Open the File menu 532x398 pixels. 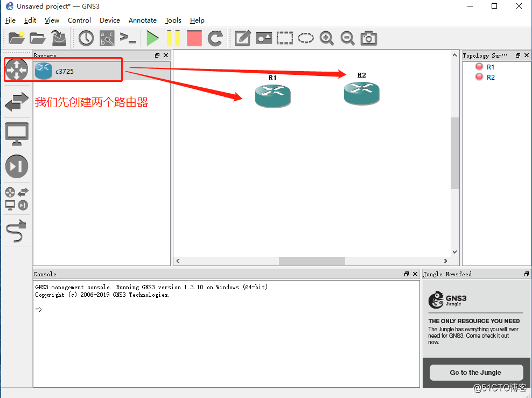[11, 20]
